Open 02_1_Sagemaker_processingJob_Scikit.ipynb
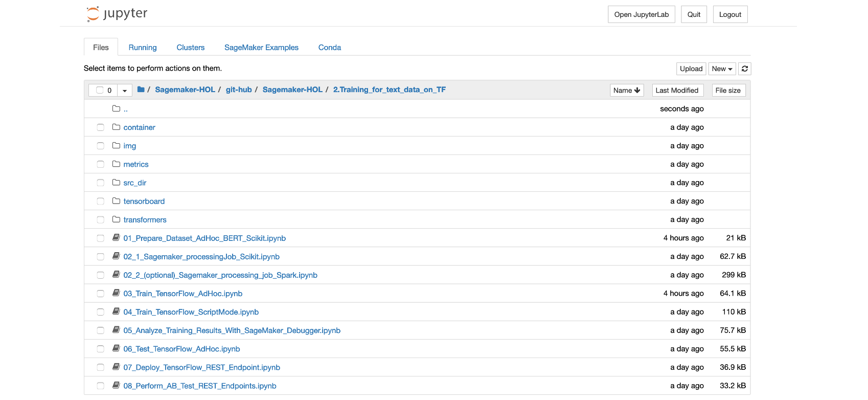The image size is (868, 400). [x=201, y=256]
